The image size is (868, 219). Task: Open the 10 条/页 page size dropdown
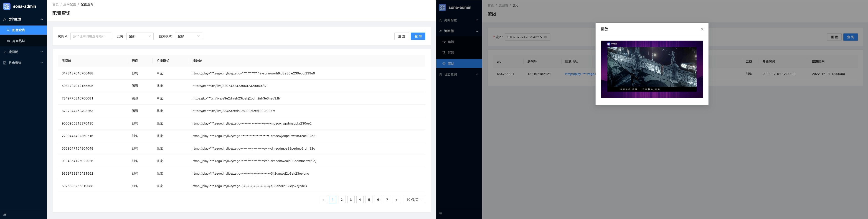coord(414,200)
